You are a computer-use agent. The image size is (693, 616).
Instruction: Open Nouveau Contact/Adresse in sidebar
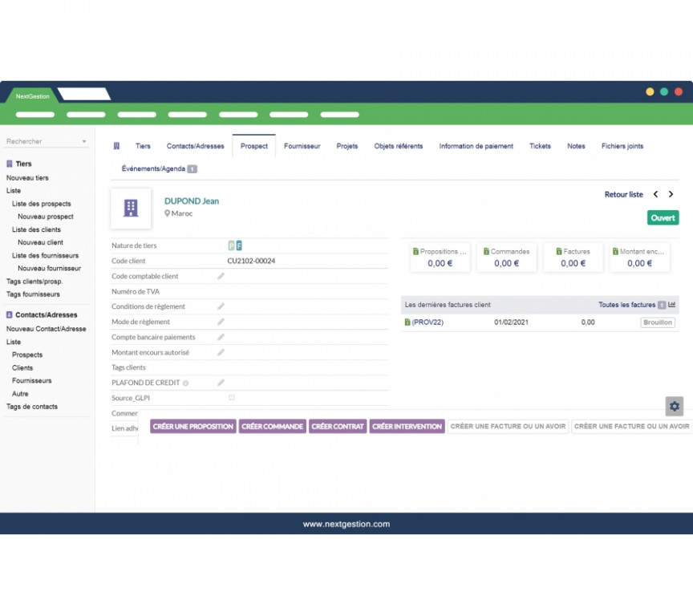tap(46, 329)
